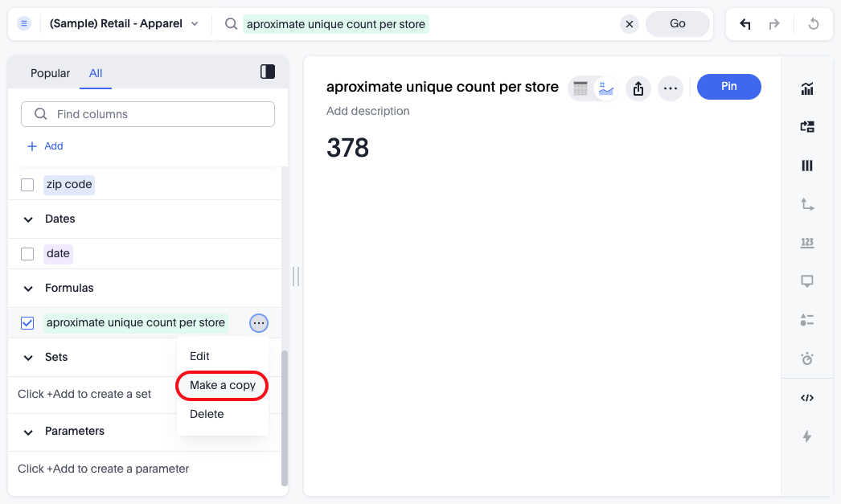This screenshot has width=841, height=504.
Task: Check the zip code checkbox
Action: pyautogui.click(x=27, y=185)
